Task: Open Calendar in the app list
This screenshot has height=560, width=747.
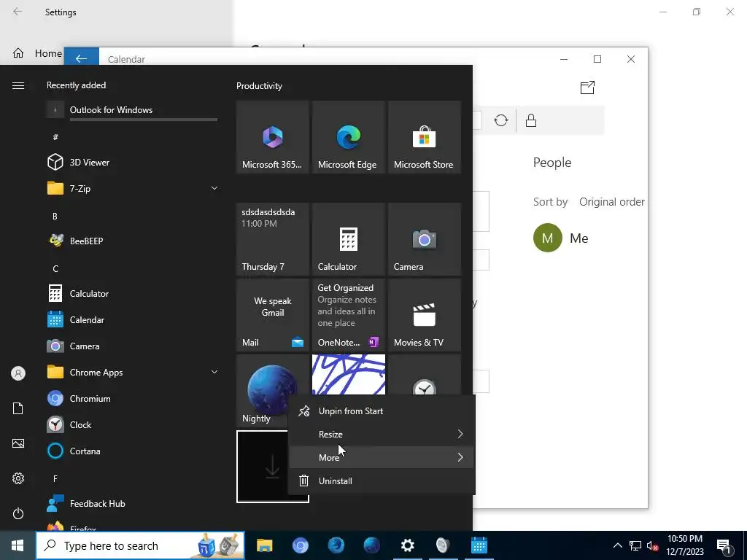Action: 133,320
